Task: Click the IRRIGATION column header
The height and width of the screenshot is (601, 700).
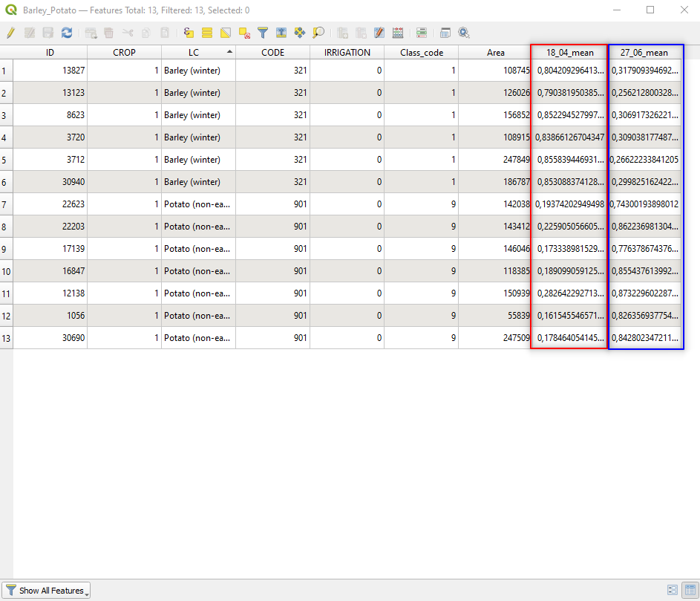Action: tap(347, 52)
